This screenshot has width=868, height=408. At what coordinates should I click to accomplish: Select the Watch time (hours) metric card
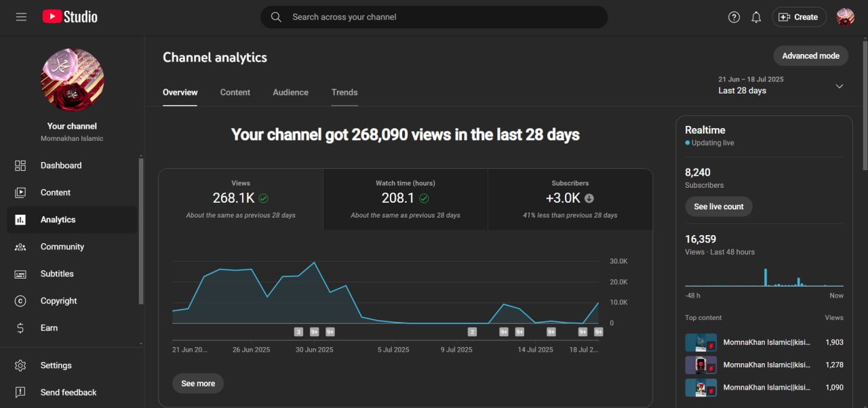coord(406,200)
